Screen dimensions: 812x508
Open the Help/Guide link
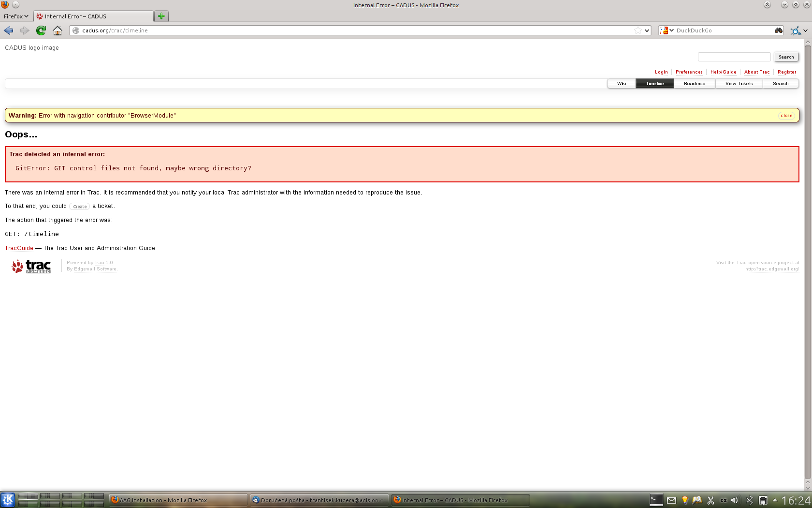(724, 72)
